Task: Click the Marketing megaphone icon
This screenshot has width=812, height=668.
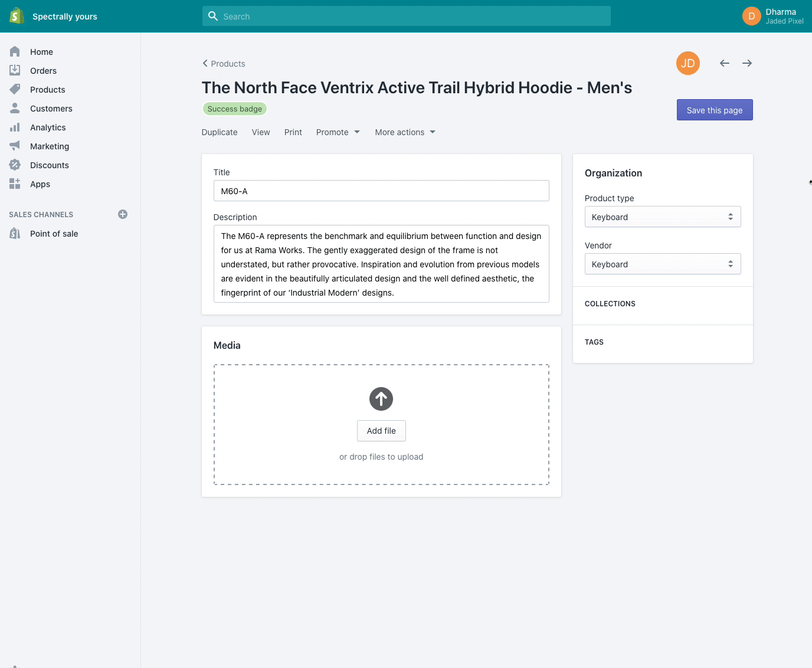Action: pos(15,146)
